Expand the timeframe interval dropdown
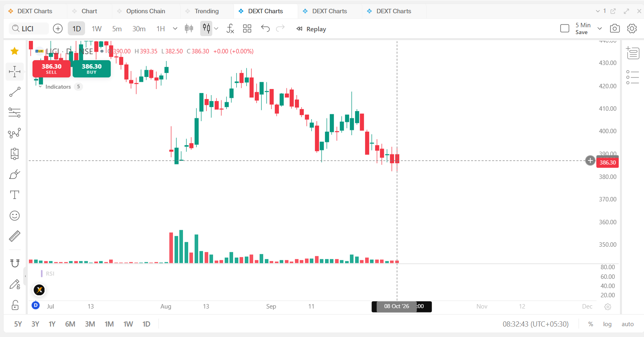 175,28
